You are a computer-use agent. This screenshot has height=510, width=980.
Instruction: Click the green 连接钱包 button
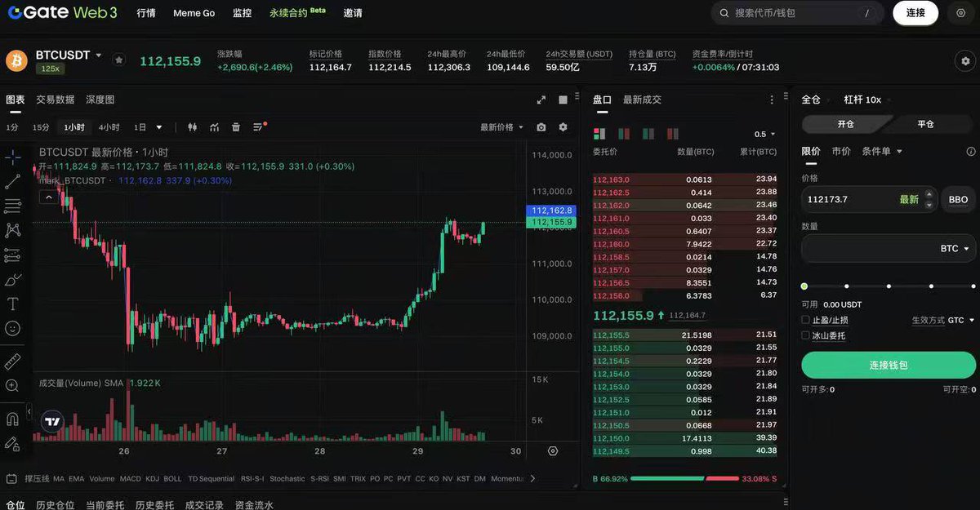[x=889, y=365]
